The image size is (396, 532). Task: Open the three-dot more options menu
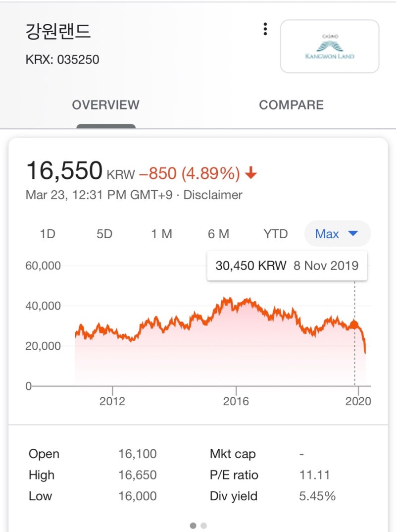(x=265, y=29)
